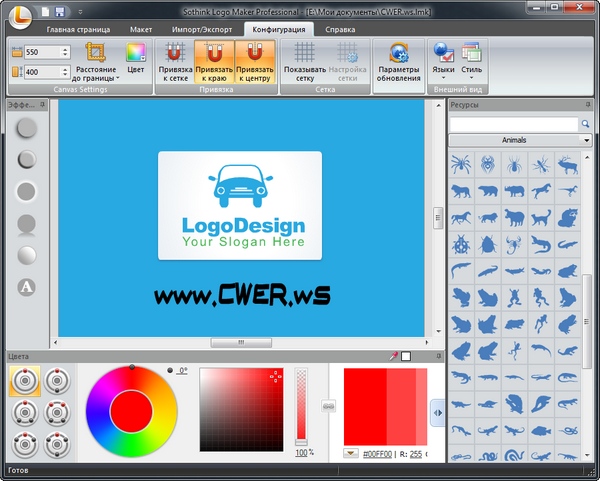Click the Параметры обновления globe icon
The image size is (600, 481).
tap(399, 53)
